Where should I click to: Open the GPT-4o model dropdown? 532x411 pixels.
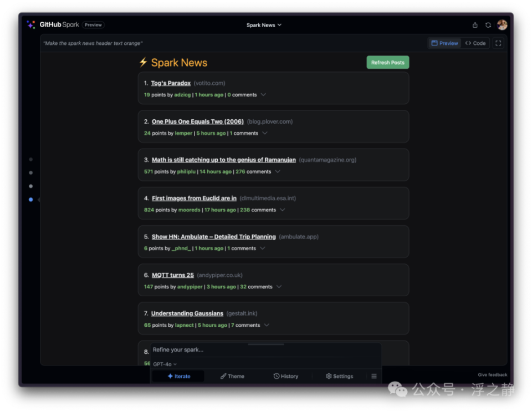click(x=163, y=364)
